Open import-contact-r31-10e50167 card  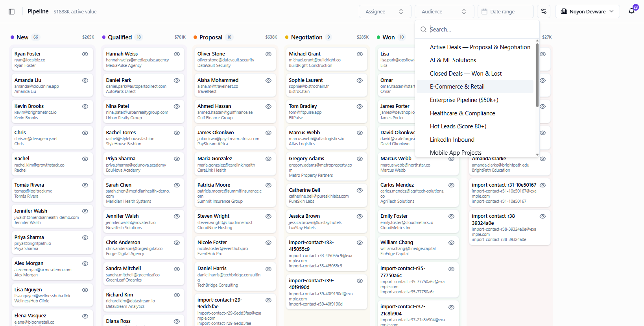tap(510, 193)
